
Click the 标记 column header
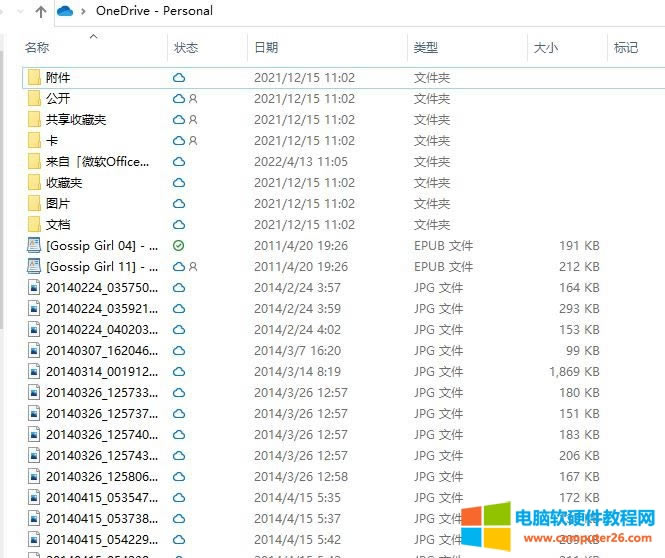626,47
